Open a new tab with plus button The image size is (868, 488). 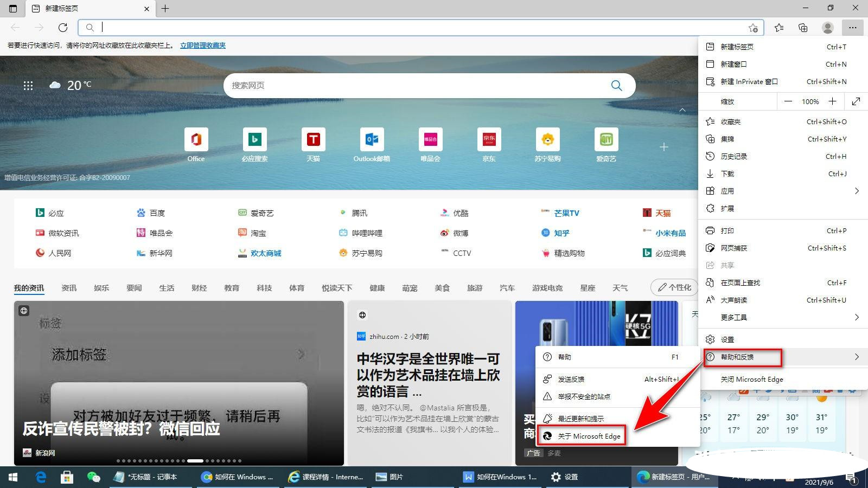[165, 8]
